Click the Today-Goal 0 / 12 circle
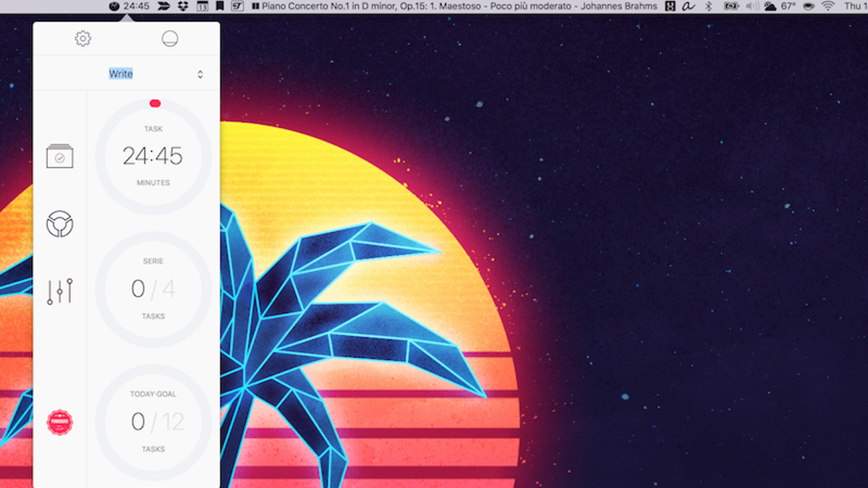 coord(153,421)
